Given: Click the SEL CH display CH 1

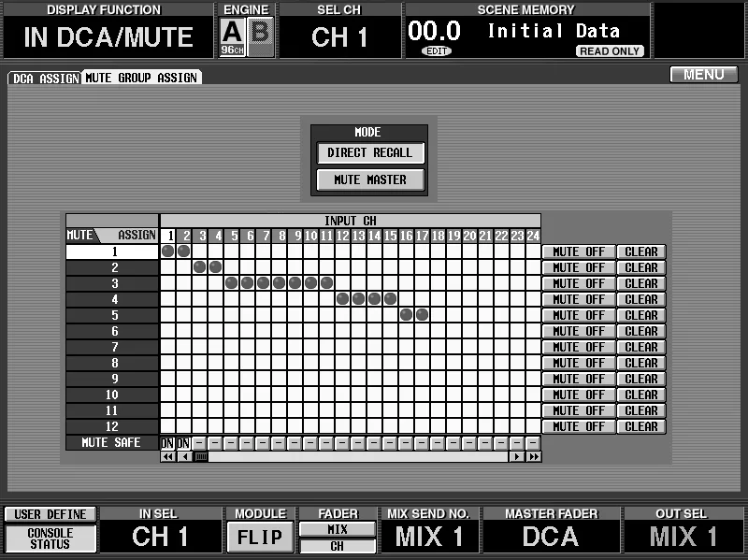Looking at the screenshot, I should coord(339,37).
